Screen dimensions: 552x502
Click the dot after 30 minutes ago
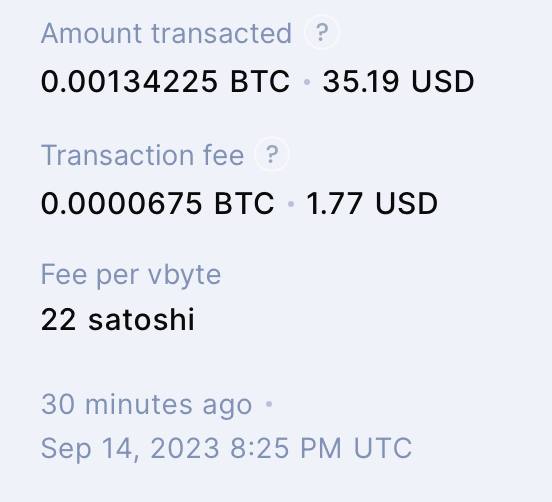click(x=269, y=404)
